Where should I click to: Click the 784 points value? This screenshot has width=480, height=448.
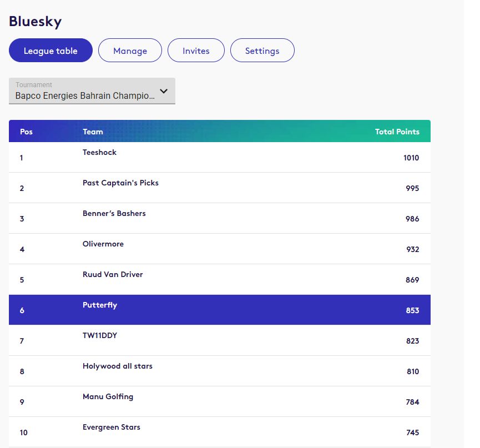[x=413, y=402]
